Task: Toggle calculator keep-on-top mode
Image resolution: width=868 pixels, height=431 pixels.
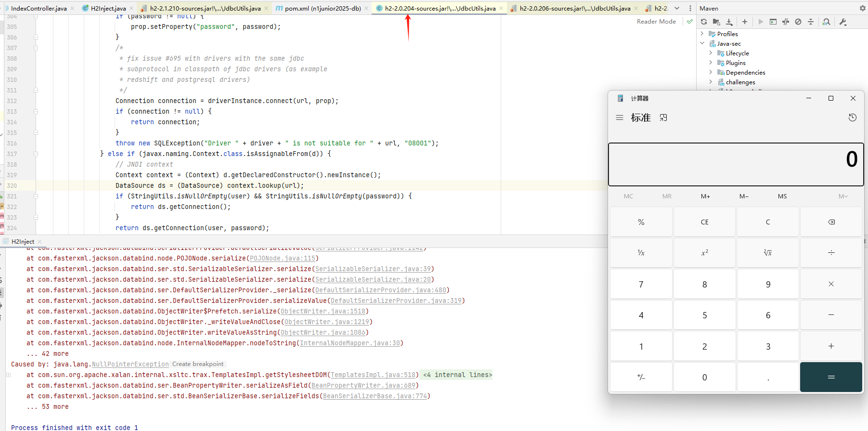Action: click(663, 118)
